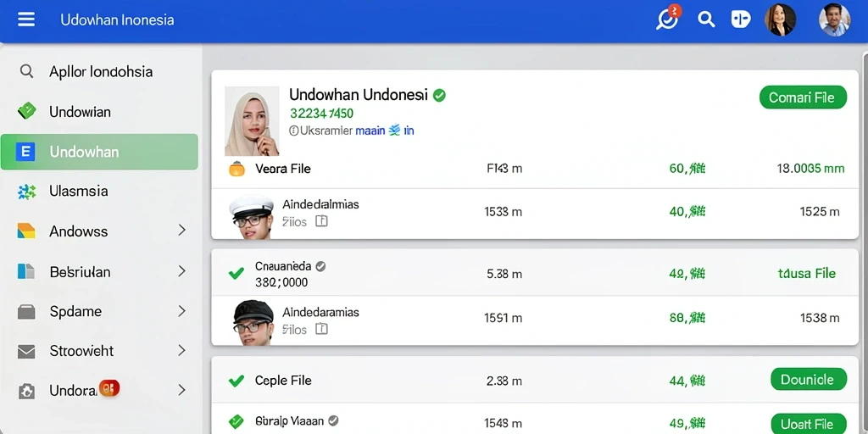This screenshot has width=868, height=434.
Task: Toggle the checkmark next to Ceple File
Action: click(236, 381)
